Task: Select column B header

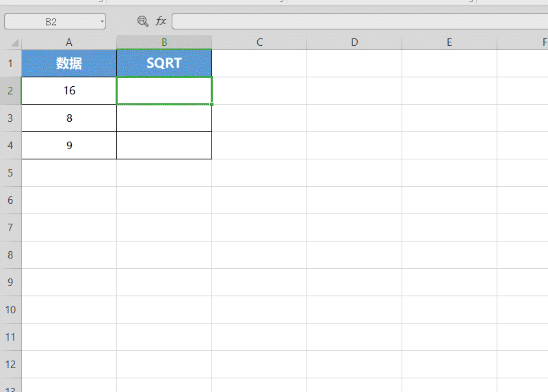Action: point(164,42)
